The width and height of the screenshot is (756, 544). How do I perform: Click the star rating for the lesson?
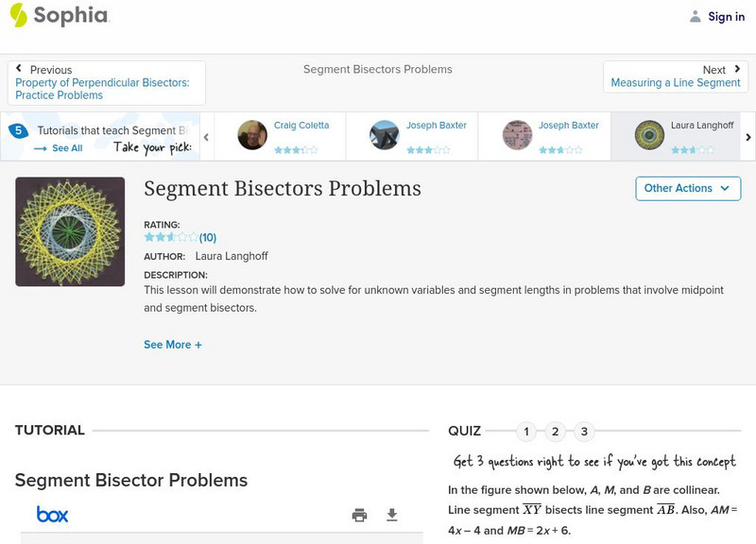point(171,237)
